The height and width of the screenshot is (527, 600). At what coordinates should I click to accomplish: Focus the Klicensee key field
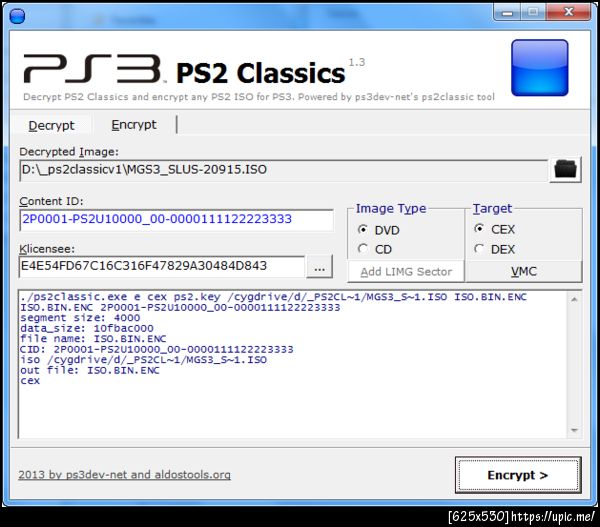click(162, 266)
